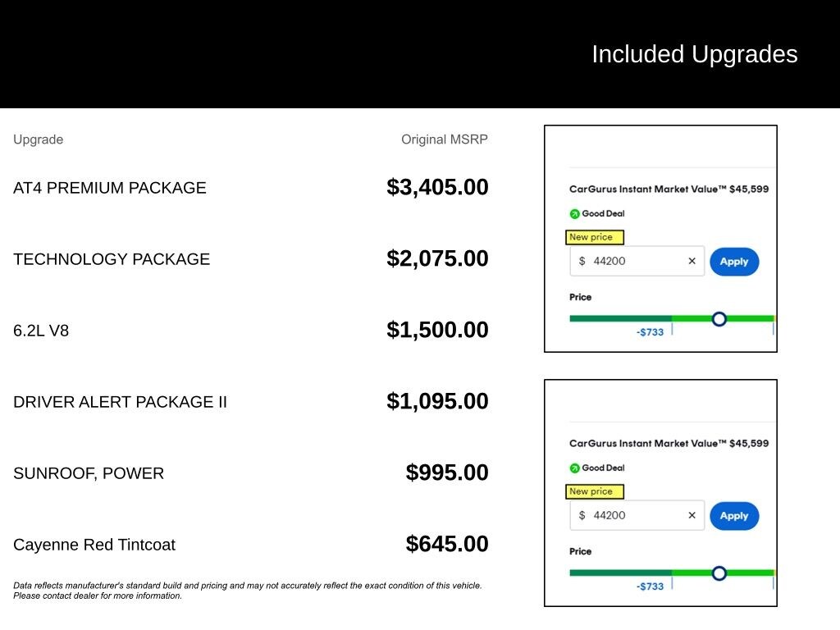
Task: Click the -$733 label under the top slider
Action: (650, 332)
